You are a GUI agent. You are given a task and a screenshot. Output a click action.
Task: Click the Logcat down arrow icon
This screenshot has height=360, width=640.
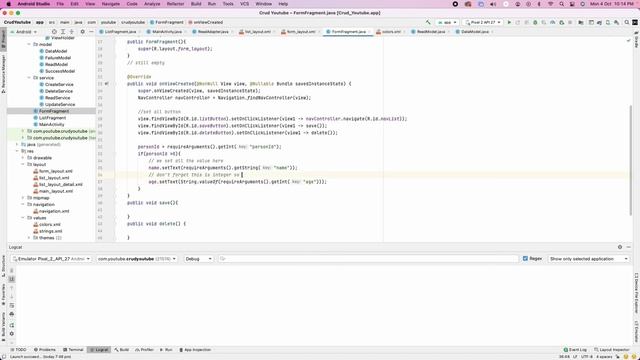click(x=11, y=296)
